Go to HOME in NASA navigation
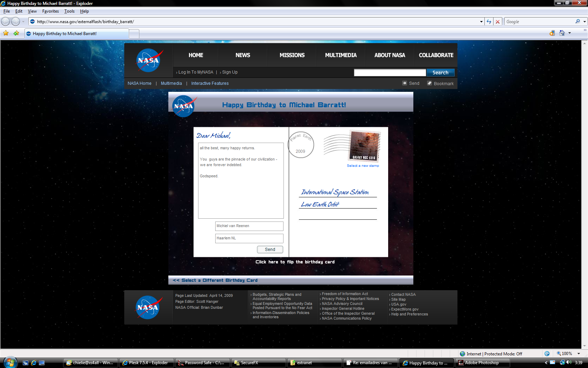The image size is (588, 368). click(196, 55)
